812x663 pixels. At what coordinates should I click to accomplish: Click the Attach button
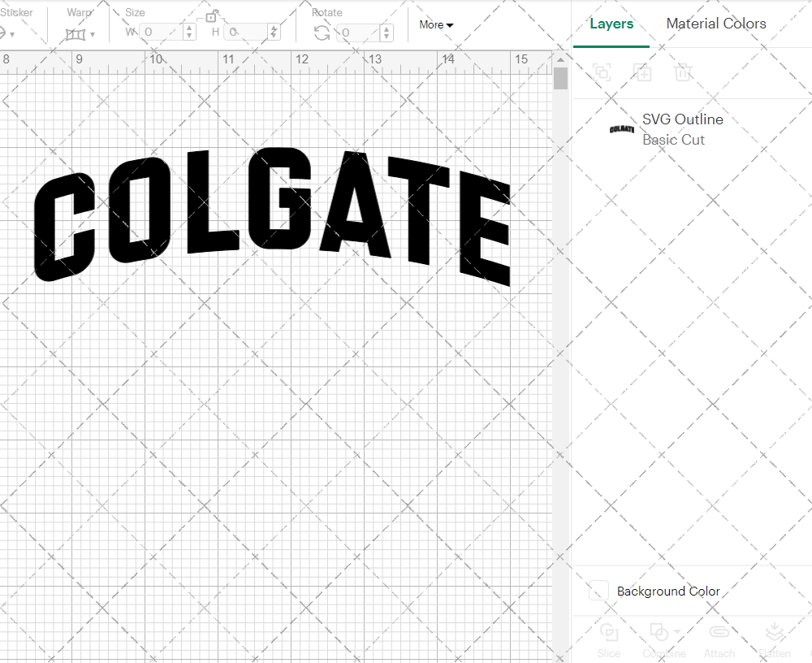[x=719, y=640]
